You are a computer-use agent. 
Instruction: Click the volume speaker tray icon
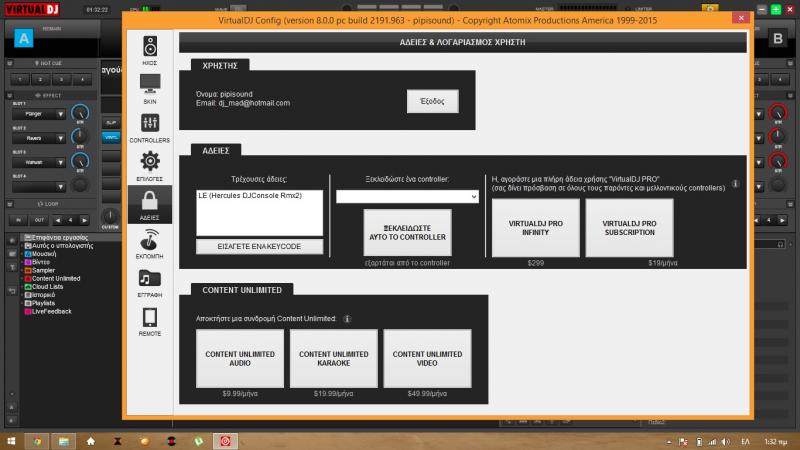[x=726, y=442]
